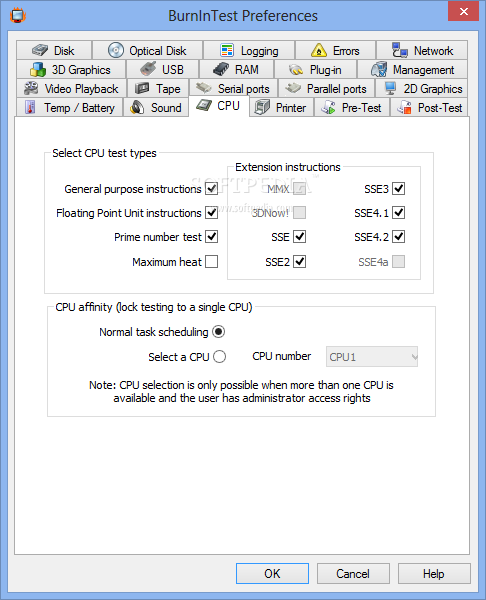Click the 'CPU number' label

click(282, 356)
